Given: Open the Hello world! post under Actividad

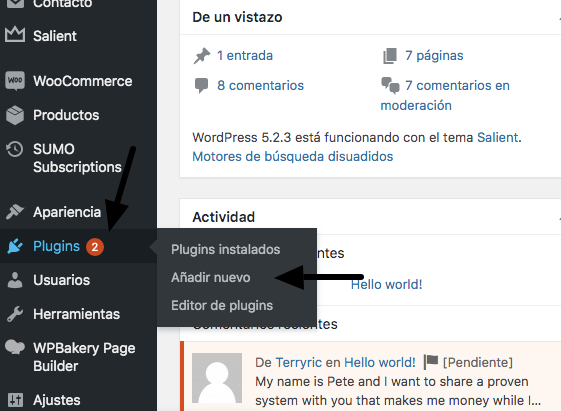Looking at the screenshot, I should pyautogui.click(x=386, y=284).
